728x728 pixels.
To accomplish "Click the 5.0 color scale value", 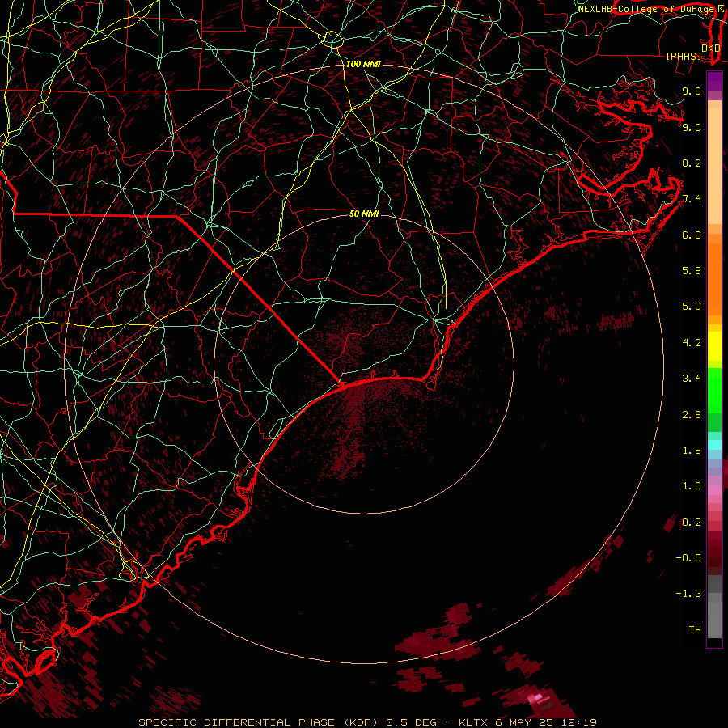I will point(692,307).
